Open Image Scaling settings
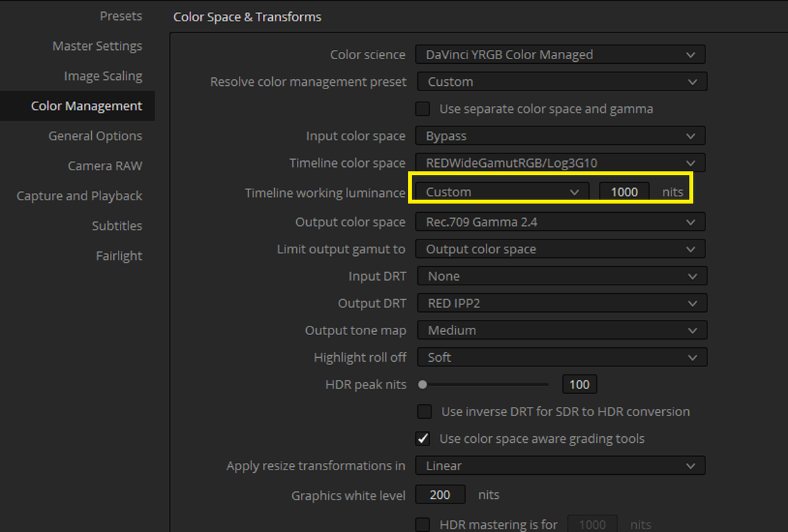 point(103,76)
